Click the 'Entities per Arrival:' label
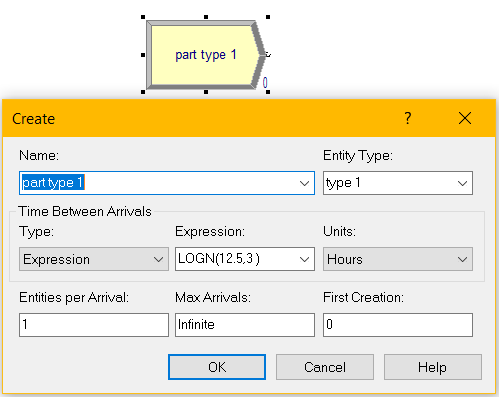The width and height of the screenshot is (499, 397). (x=74, y=297)
